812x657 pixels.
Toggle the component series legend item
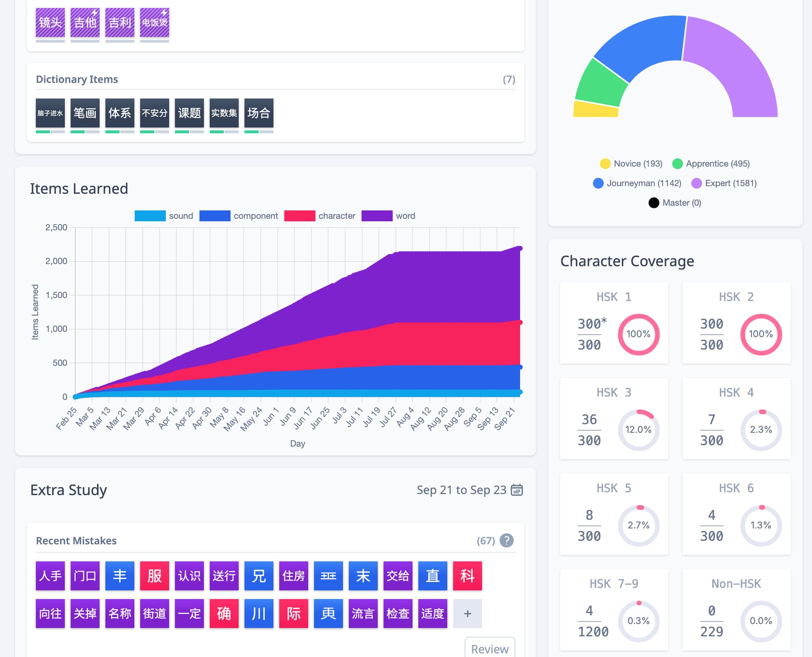tap(239, 216)
